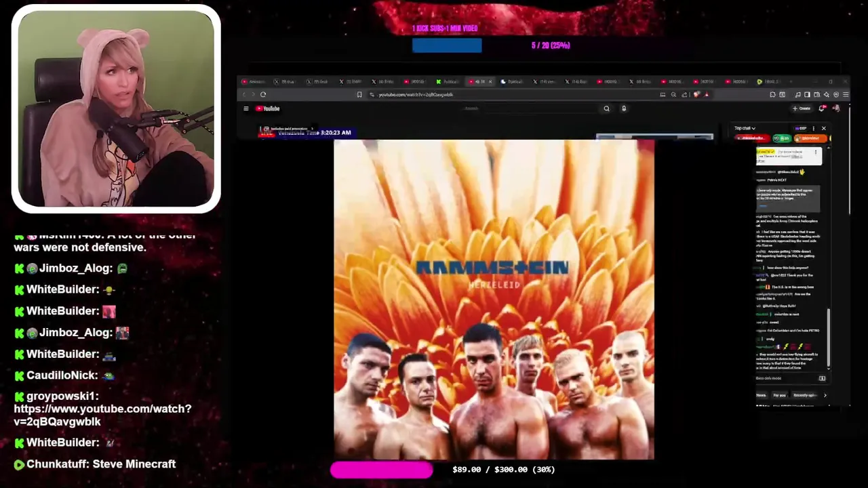
Task: Select the Recently uploaded chip
Action: click(805, 395)
